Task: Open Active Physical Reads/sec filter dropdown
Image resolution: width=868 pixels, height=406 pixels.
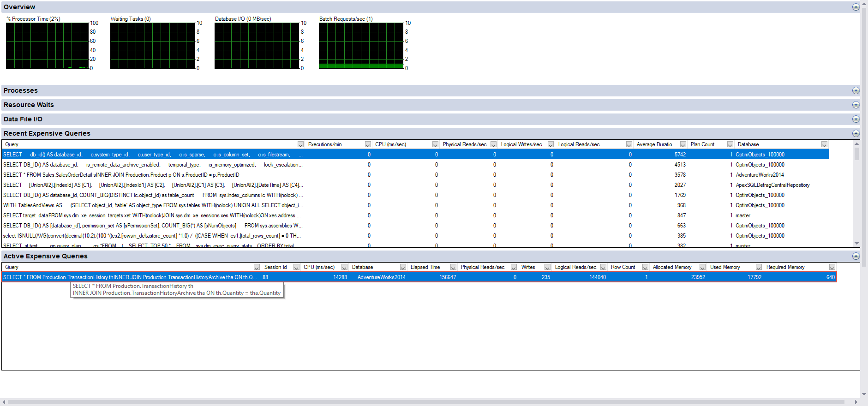Action: [514, 267]
